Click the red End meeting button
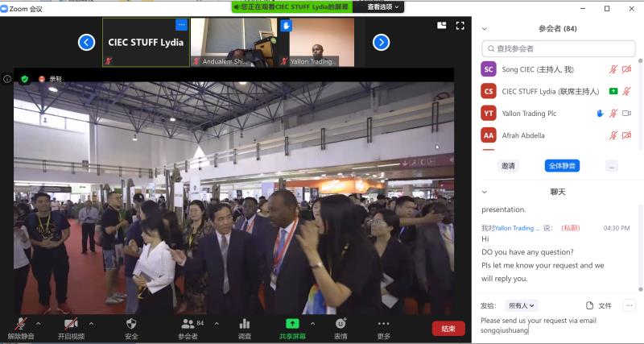Image resolution: width=644 pixels, height=344 pixels. 448,329
